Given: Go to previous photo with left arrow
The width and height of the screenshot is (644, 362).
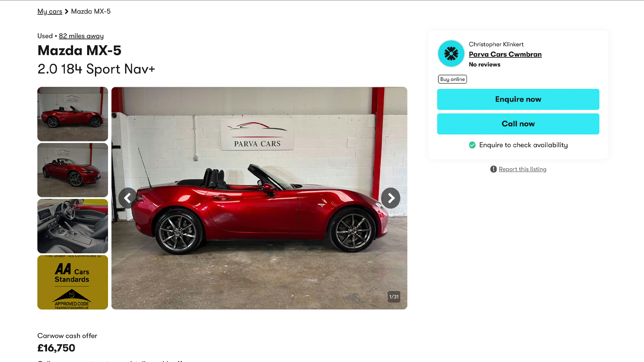Looking at the screenshot, I should point(128,198).
